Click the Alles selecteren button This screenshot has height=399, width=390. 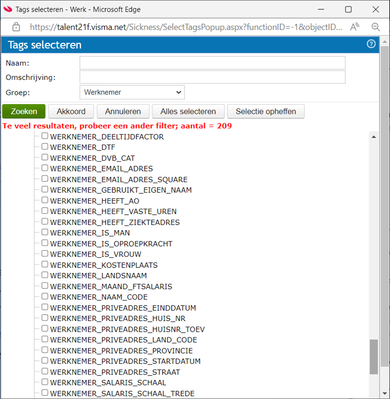coord(188,111)
